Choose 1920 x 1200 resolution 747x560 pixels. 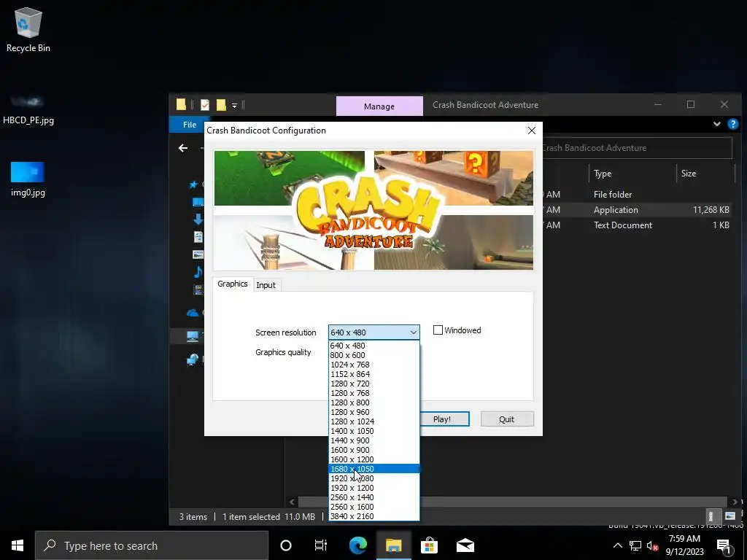374,488
